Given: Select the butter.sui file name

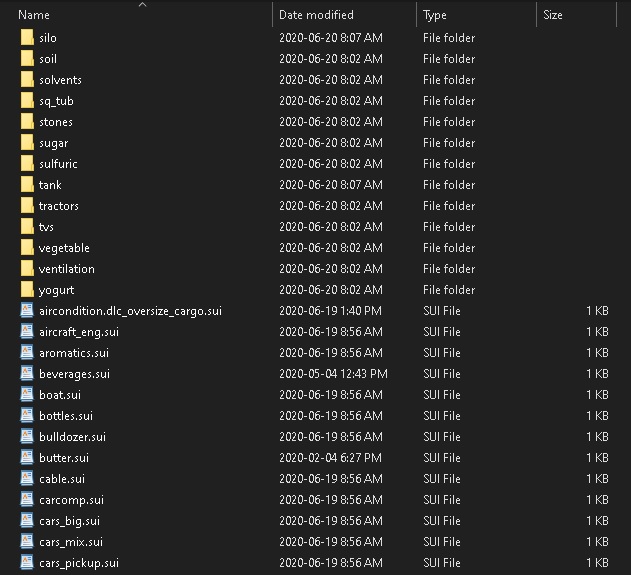Looking at the screenshot, I should (x=64, y=458).
